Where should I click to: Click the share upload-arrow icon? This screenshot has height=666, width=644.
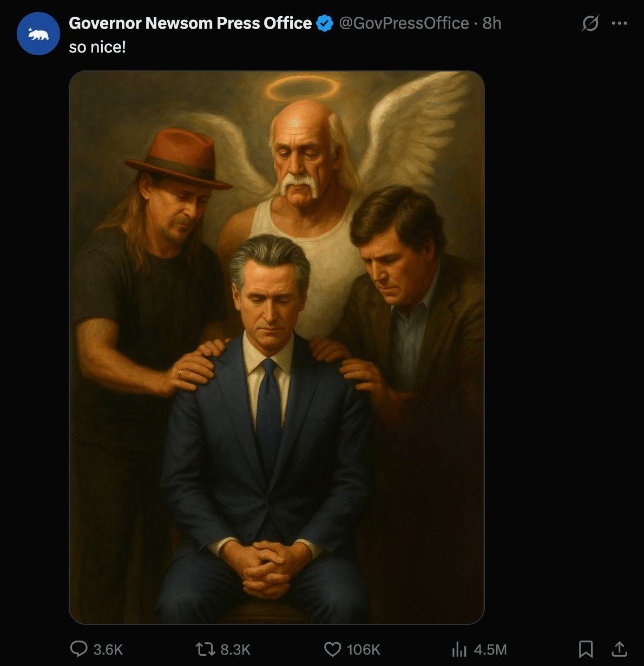pos(619,649)
